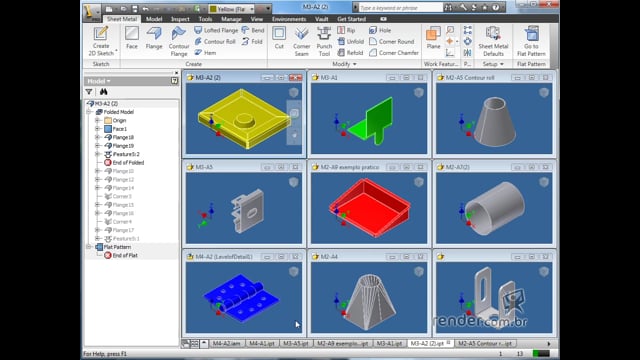
Task: Close the Model browser panel
Action: click(x=176, y=73)
